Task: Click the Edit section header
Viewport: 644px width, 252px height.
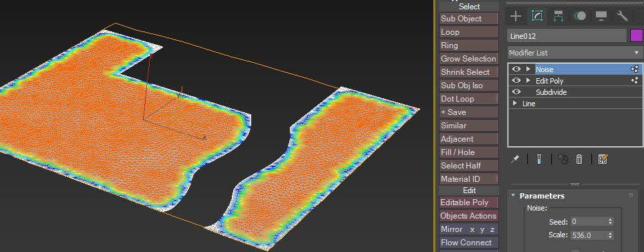Action: 469,191
